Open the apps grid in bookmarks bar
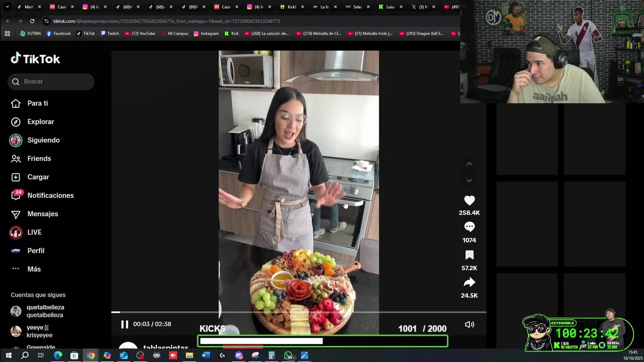Image resolution: width=644 pixels, height=362 pixels. click(x=7, y=34)
